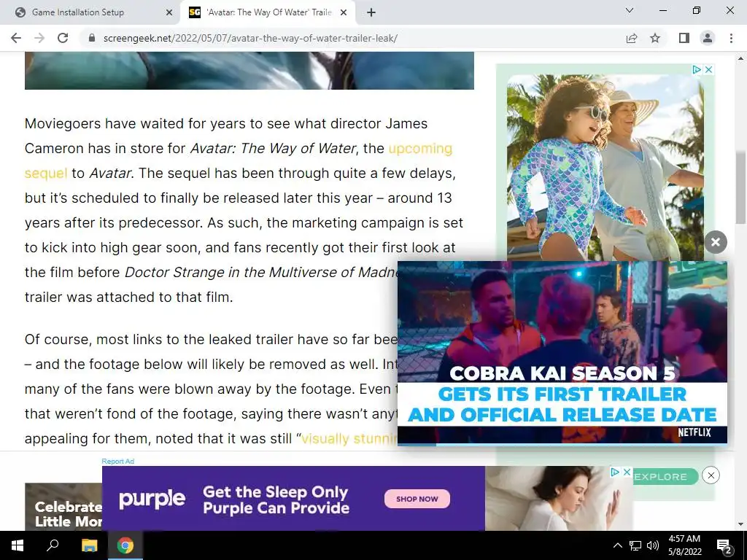The height and width of the screenshot is (560, 747).
Task: Click the Avatar article header image
Action: pos(249,71)
